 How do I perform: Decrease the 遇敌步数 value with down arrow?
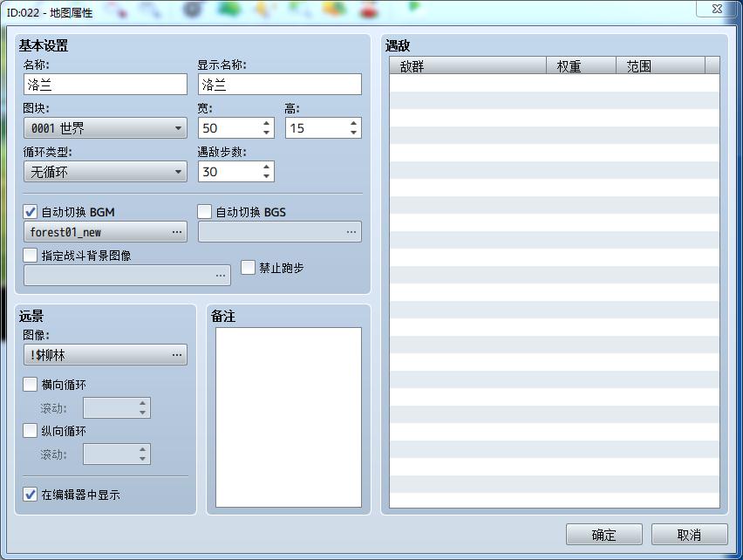266,176
